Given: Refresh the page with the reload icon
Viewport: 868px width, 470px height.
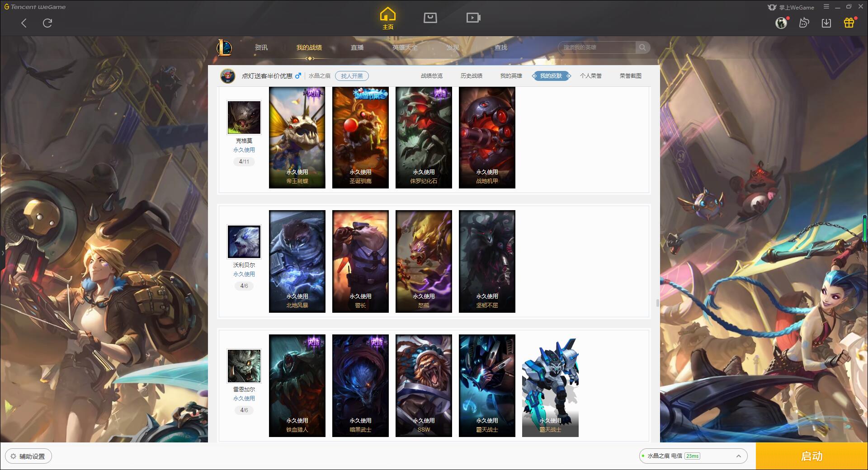Looking at the screenshot, I should (47, 23).
